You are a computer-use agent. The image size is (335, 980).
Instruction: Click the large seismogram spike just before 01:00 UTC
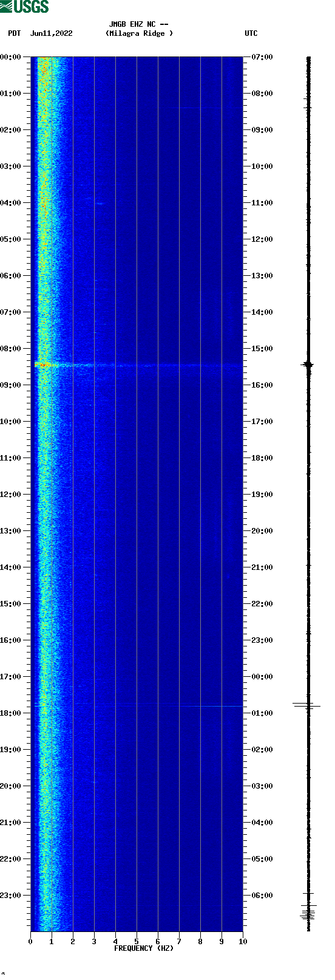[x=307, y=705]
